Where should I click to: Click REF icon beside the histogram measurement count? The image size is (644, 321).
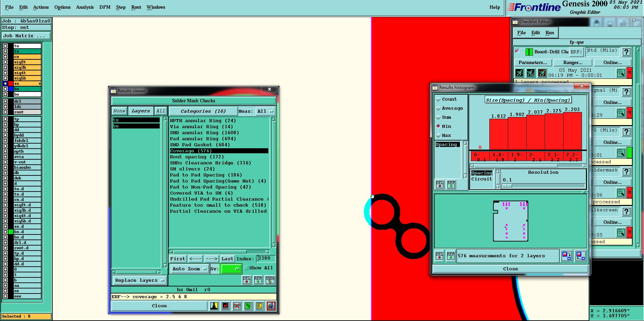451,256
